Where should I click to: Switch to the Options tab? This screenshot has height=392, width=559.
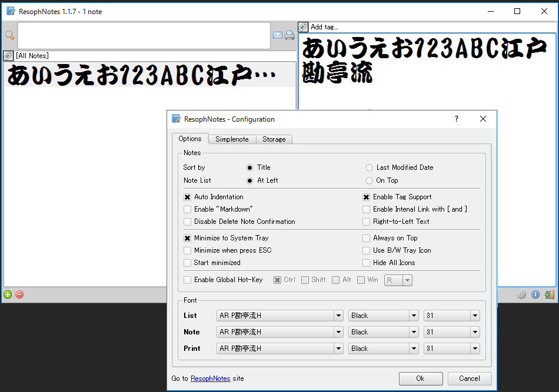190,139
